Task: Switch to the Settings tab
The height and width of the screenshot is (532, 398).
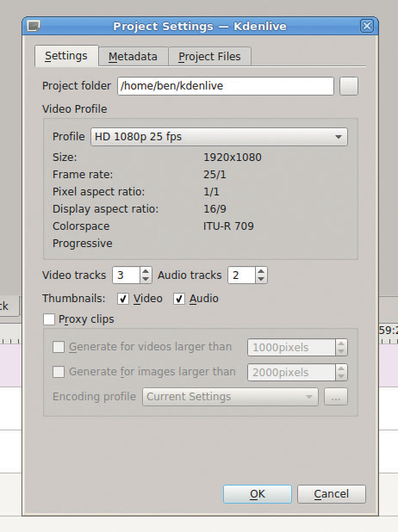Action: (66, 56)
